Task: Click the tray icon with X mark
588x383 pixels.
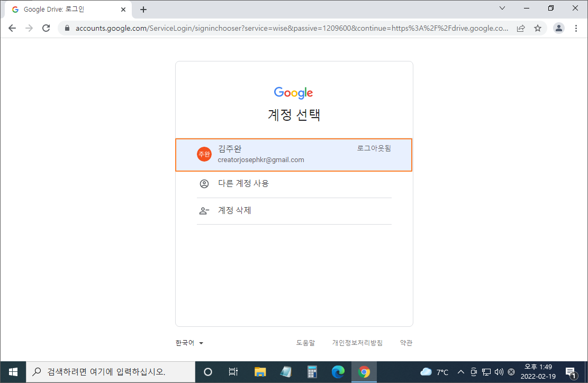Action: click(511, 372)
